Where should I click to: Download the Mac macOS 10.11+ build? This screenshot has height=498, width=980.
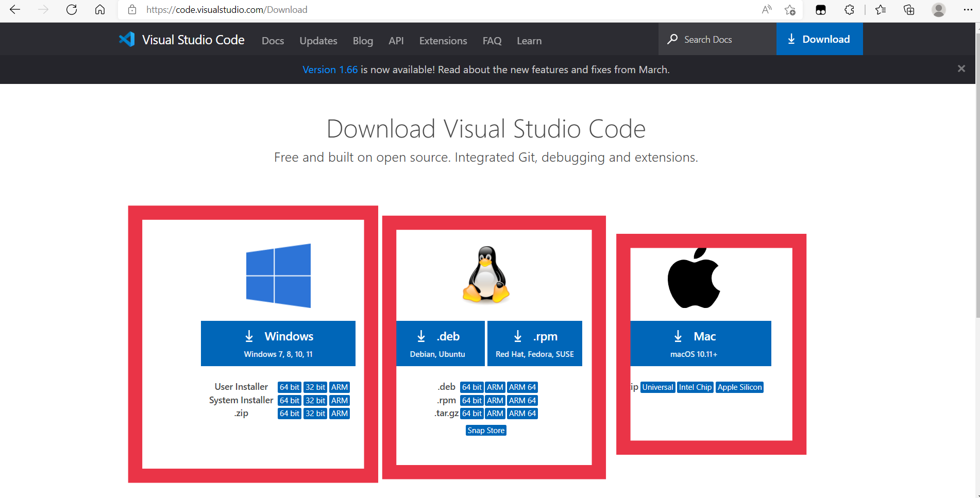701,344
